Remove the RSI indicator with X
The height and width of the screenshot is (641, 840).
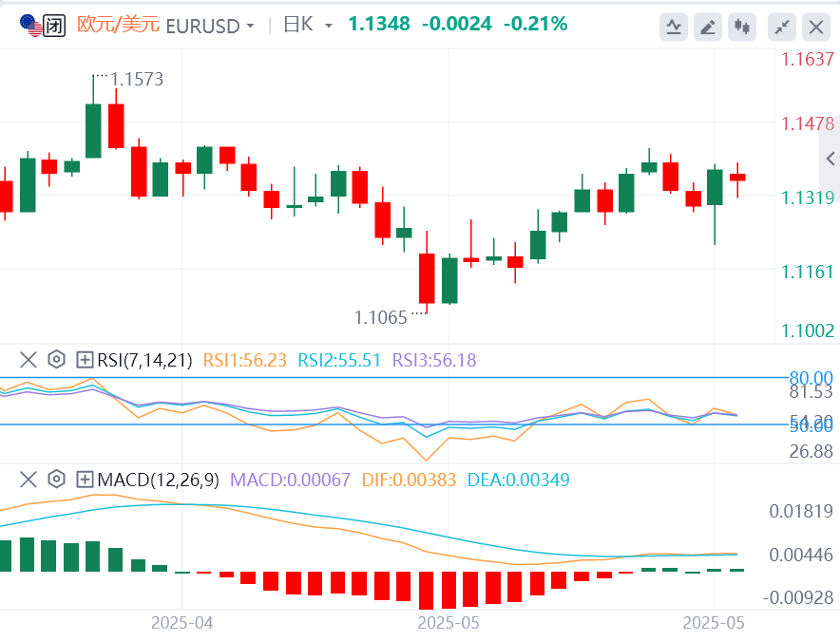click(x=28, y=360)
